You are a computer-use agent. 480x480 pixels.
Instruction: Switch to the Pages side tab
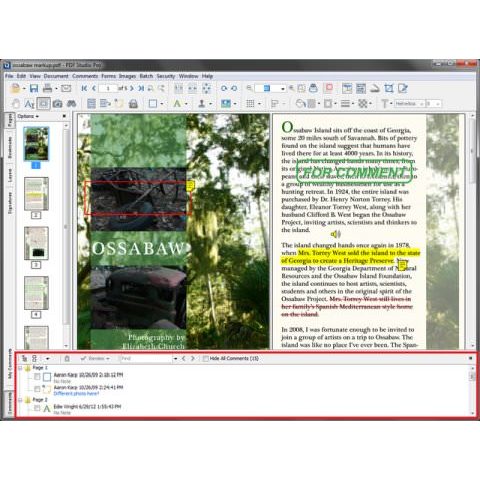(x=10, y=120)
